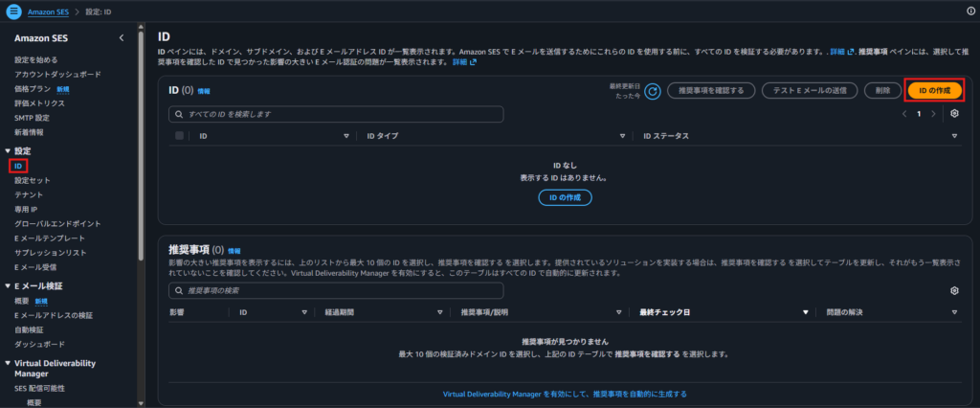Open the first 詳細 link in description

[841, 52]
